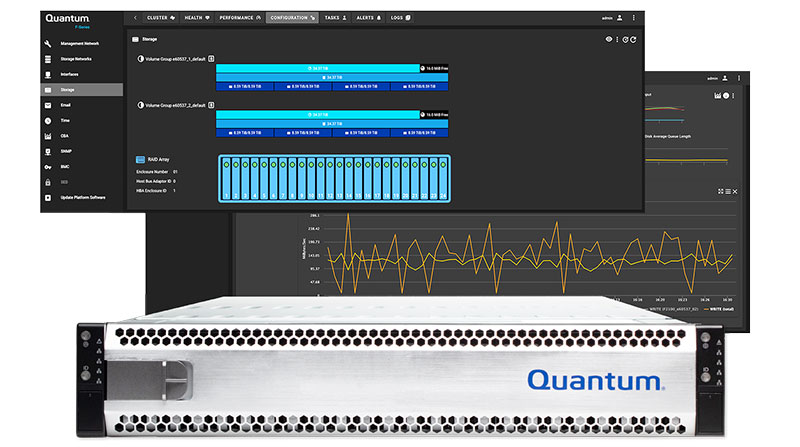Select drive slot 6 in RAID array

click(x=273, y=179)
